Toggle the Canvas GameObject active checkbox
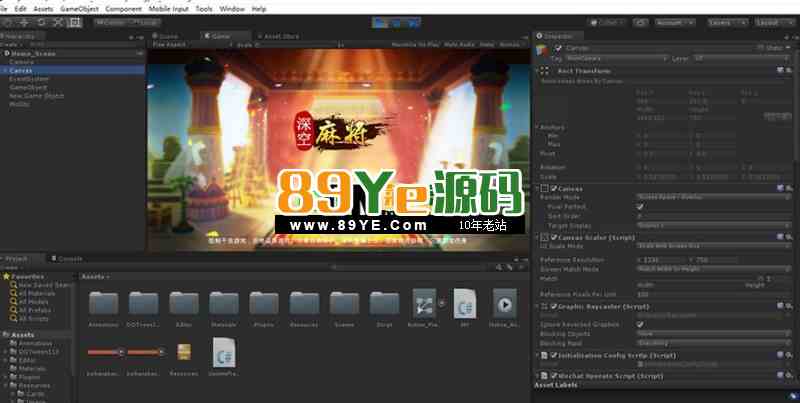Image resolution: width=800 pixels, height=403 pixels. coord(558,48)
